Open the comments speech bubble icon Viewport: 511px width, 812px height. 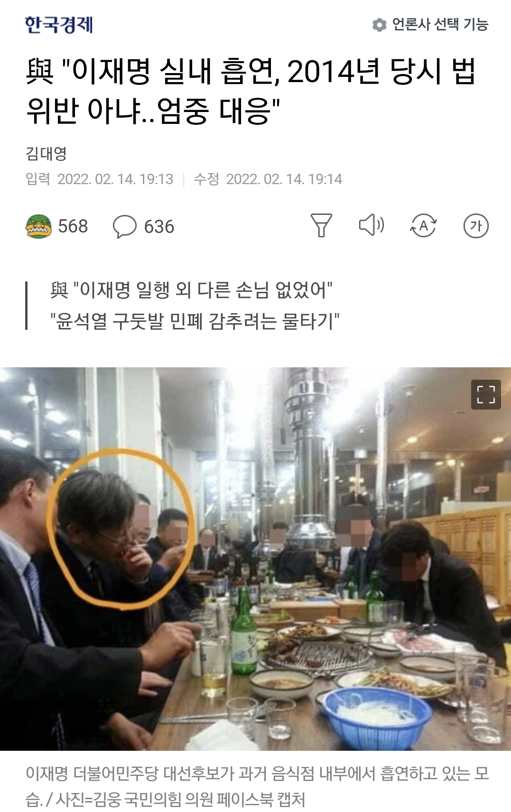tap(124, 226)
